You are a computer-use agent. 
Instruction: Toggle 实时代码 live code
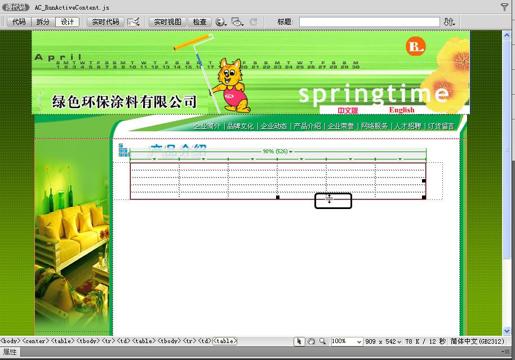(x=105, y=22)
